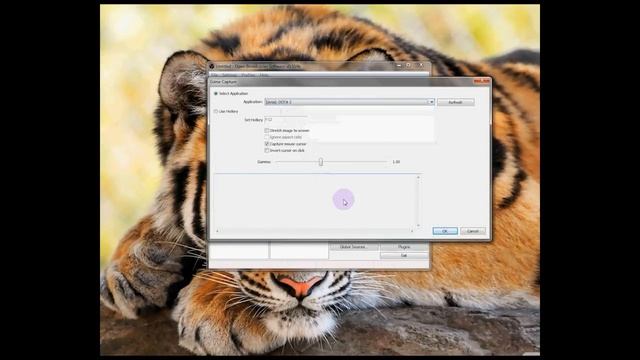
Task: Open Profiles menu in OBS window
Action: [248, 75]
